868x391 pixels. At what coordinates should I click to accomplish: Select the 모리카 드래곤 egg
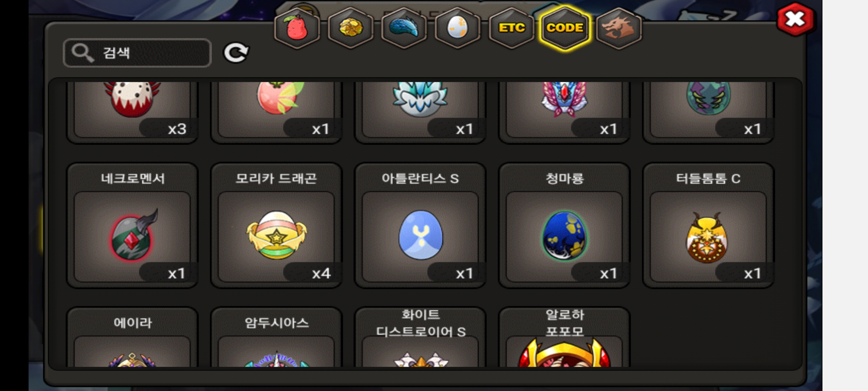(276, 225)
